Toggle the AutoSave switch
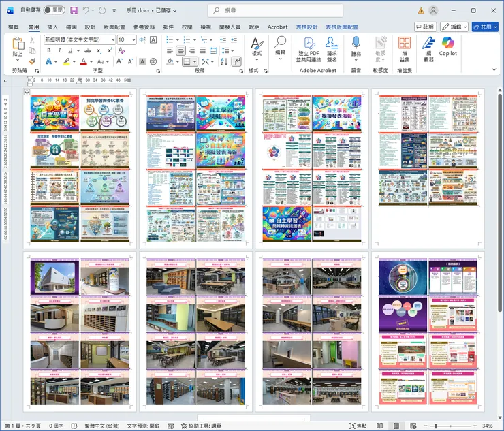The height and width of the screenshot is (431, 504). pos(54,10)
